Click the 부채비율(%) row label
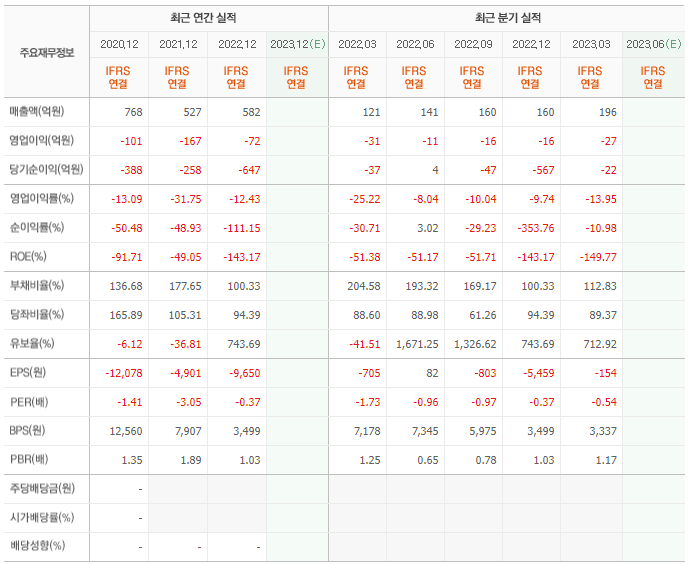Viewport: 688px width, 564px height. coord(37,285)
